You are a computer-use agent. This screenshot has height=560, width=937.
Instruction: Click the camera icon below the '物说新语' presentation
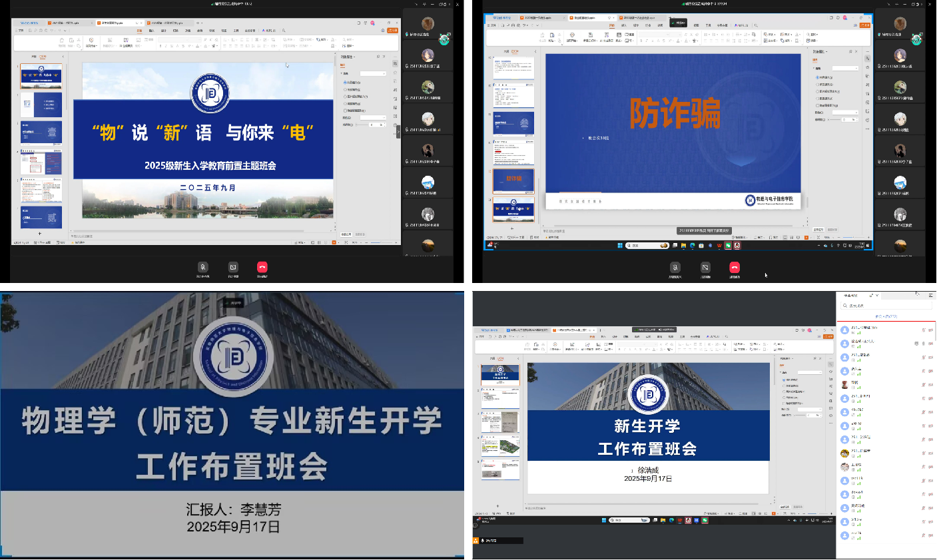pyautogui.click(x=232, y=267)
